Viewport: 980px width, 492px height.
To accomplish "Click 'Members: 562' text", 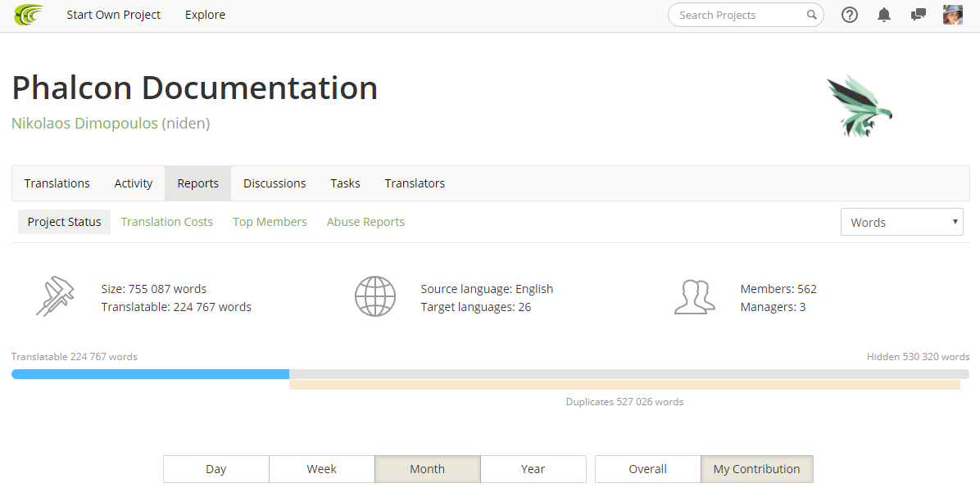I will (x=778, y=289).
